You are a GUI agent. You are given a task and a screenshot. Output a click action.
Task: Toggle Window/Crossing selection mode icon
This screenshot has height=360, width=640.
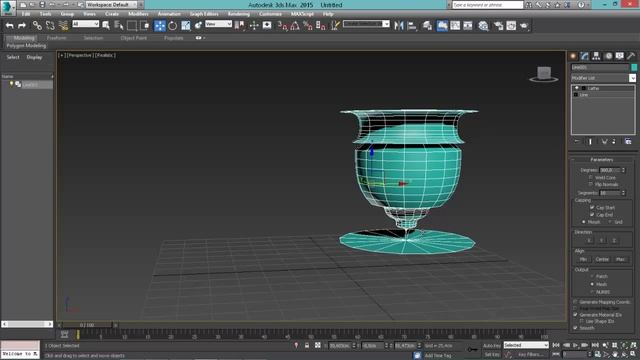coord(144,26)
